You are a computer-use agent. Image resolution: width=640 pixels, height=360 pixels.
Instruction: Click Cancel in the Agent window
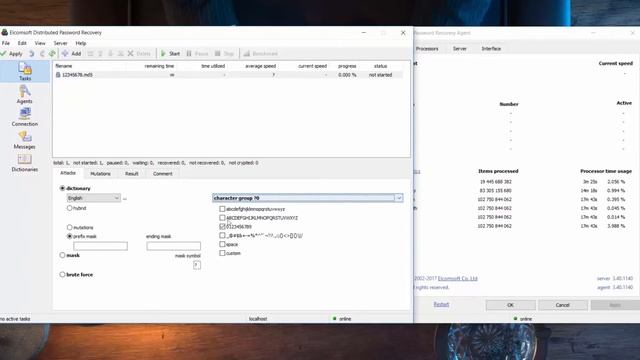562,305
